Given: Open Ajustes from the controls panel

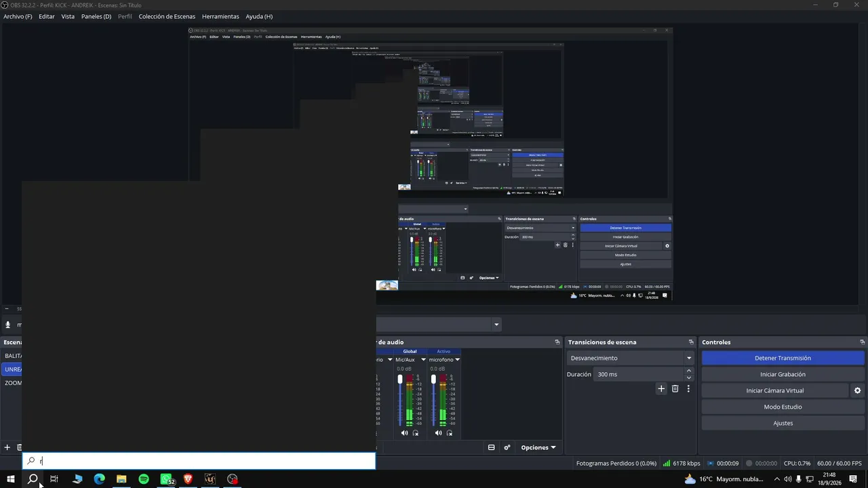Looking at the screenshot, I should (x=783, y=423).
